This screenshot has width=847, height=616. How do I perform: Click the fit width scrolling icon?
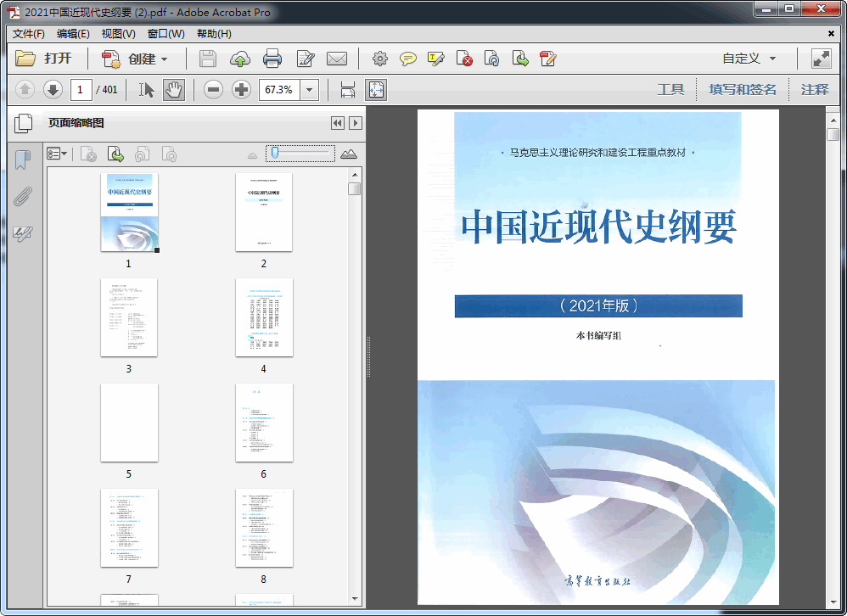[348, 90]
